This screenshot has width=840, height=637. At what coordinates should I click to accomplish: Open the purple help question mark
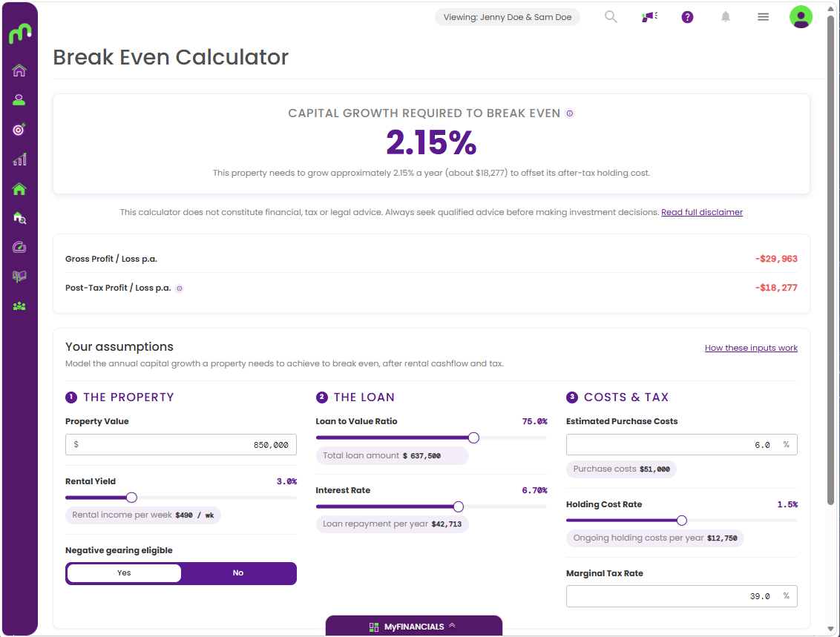[687, 17]
